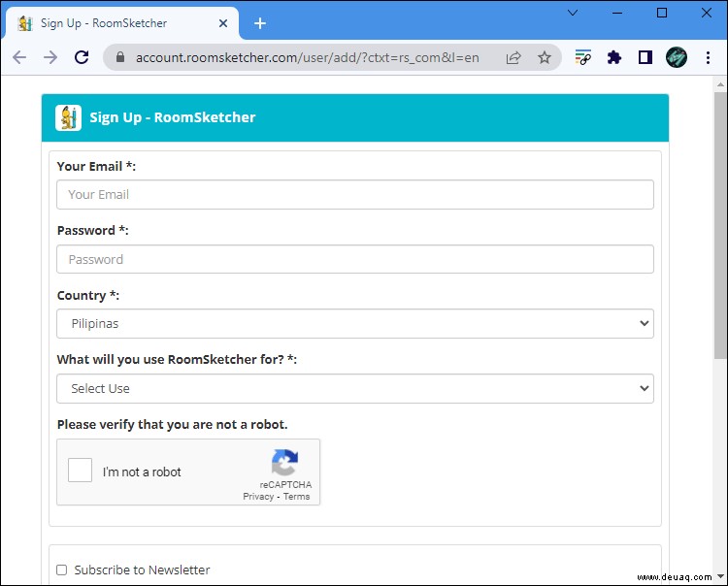Screen dimensions: 728x586
Task: Open the Extensions puzzle piece menu
Action: (613, 57)
